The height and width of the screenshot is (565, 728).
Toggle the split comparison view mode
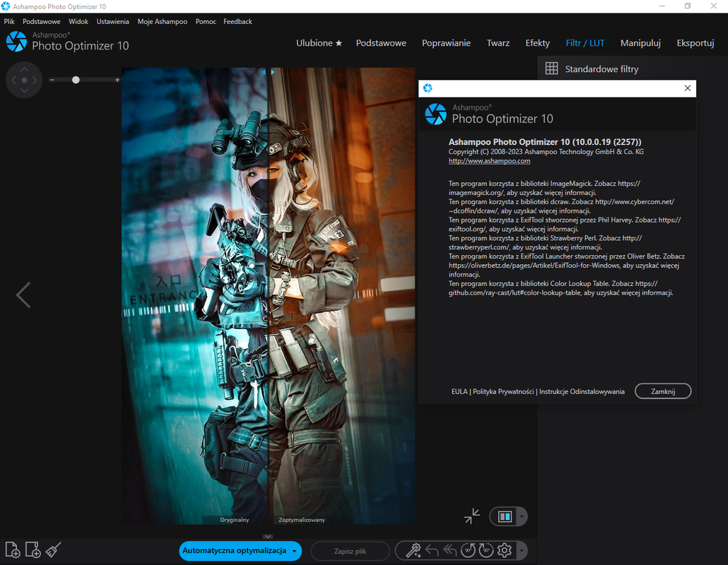(x=505, y=517)
